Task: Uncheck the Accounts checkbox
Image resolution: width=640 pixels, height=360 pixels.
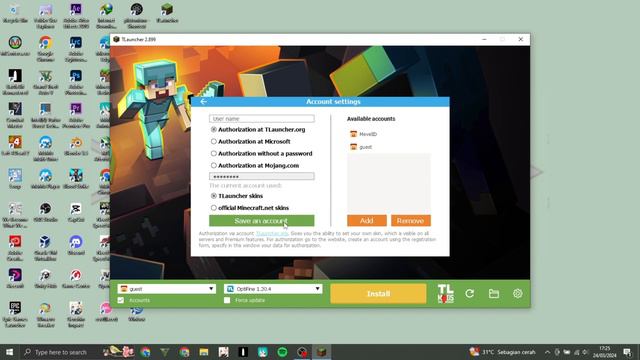Action: point(121,300)
